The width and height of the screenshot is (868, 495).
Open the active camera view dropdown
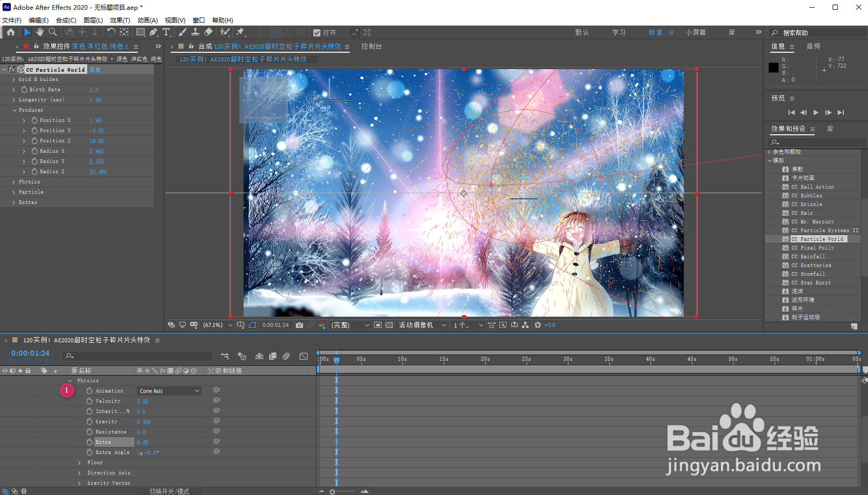point(422,325)
